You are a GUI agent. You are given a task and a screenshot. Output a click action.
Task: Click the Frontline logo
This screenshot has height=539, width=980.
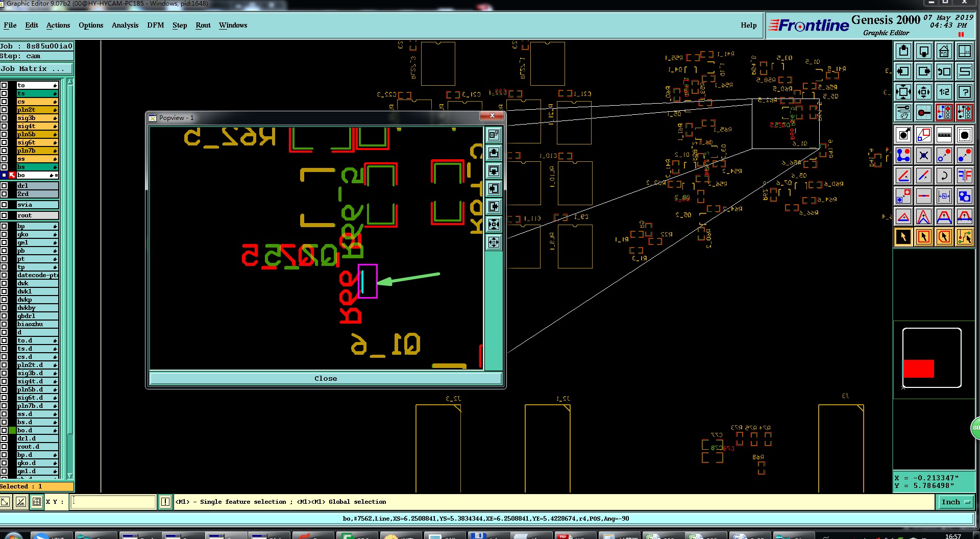pyautogui.click(x=808, y=25)
